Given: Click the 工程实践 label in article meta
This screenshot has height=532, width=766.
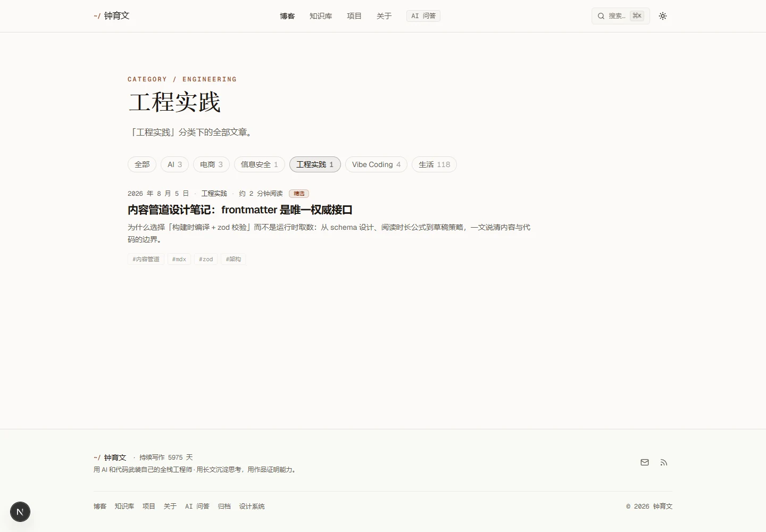Looking at the screenshot, I should point(214,194).
